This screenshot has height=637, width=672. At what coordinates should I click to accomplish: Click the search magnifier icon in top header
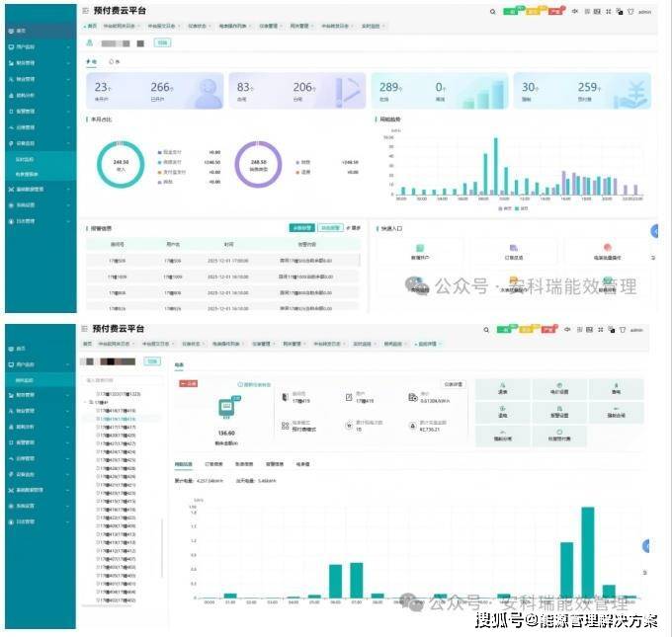point(493,12)
